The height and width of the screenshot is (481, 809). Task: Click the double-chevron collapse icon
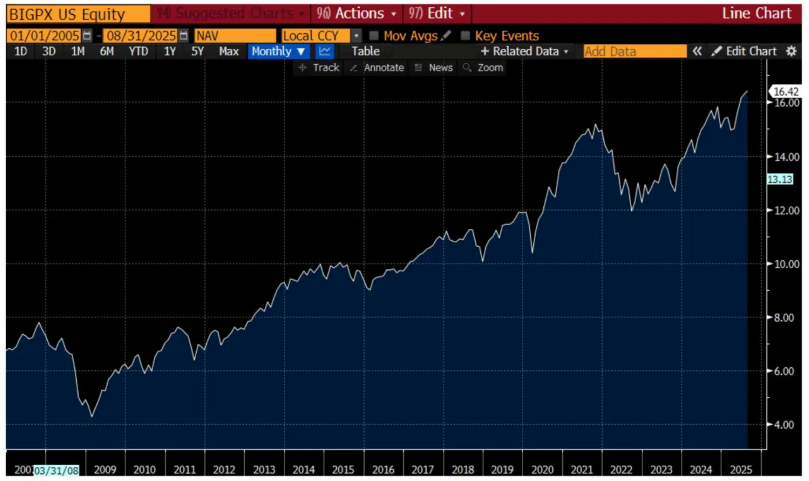click(x=698, y=51)
